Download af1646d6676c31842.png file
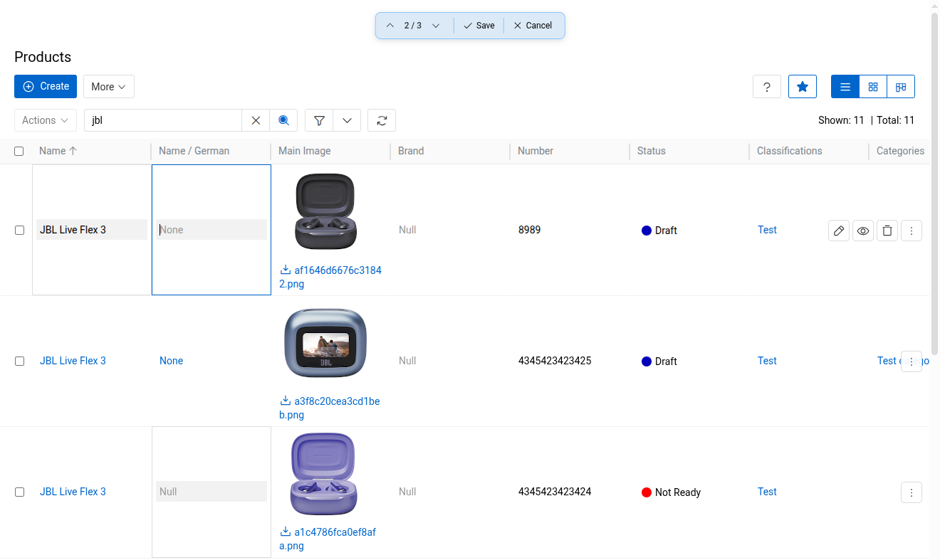 pyautogui.click(x=331, y=277)
